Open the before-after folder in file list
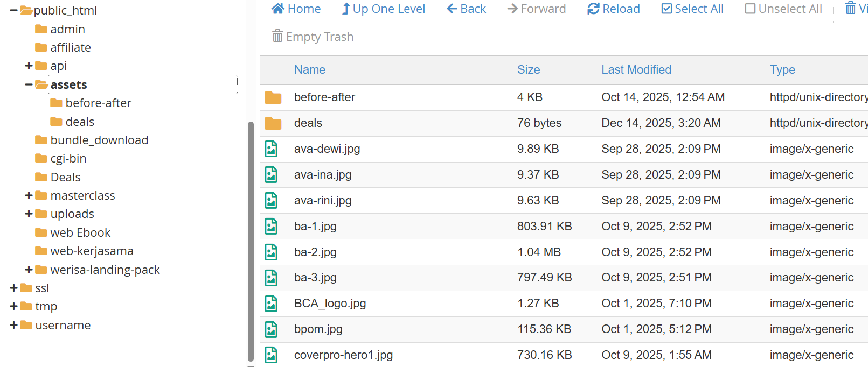Viewport: 868px width, 367px height. click(x=324, y=97)
